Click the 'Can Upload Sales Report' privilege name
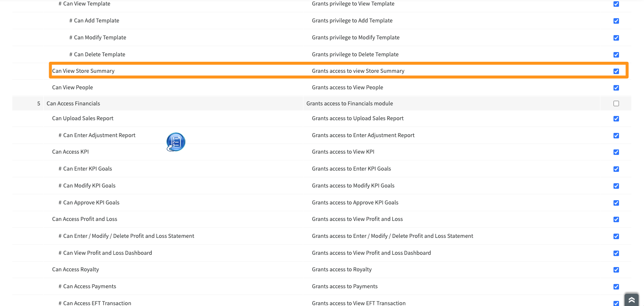644x306 pixels. pyautogui.click(x=83, y=118)
